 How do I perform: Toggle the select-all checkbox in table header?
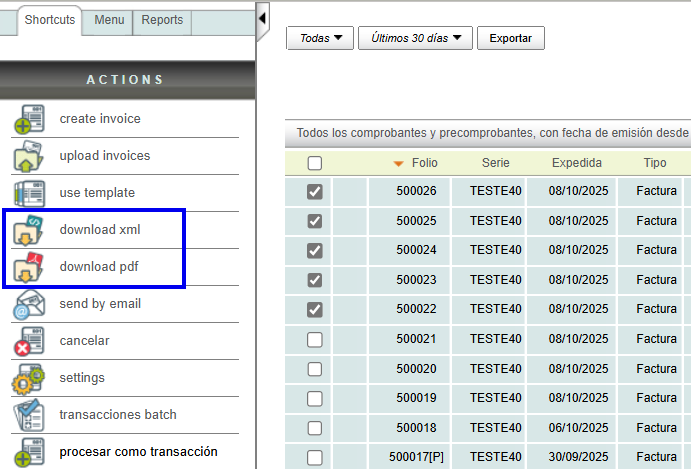315,164
